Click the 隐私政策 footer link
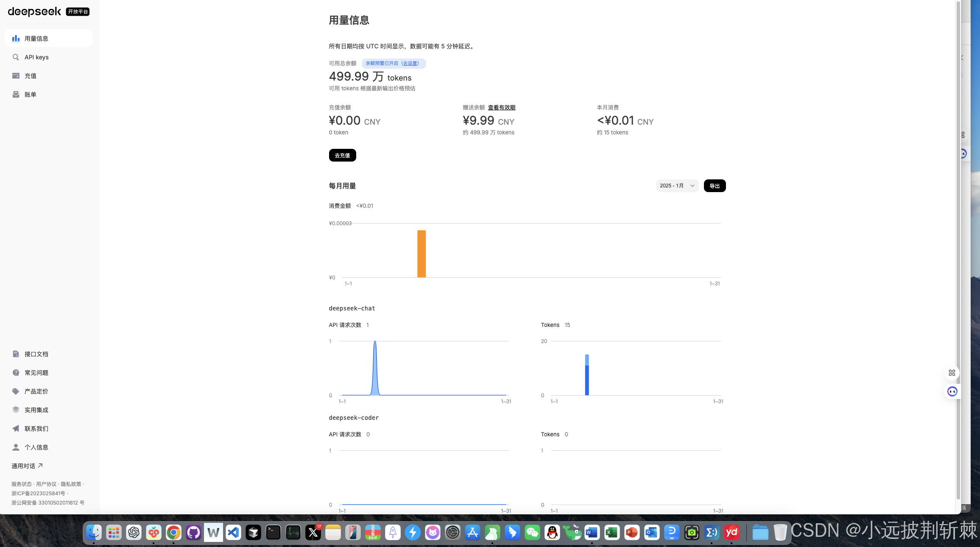The image size is (980, 547). [71, 484]
